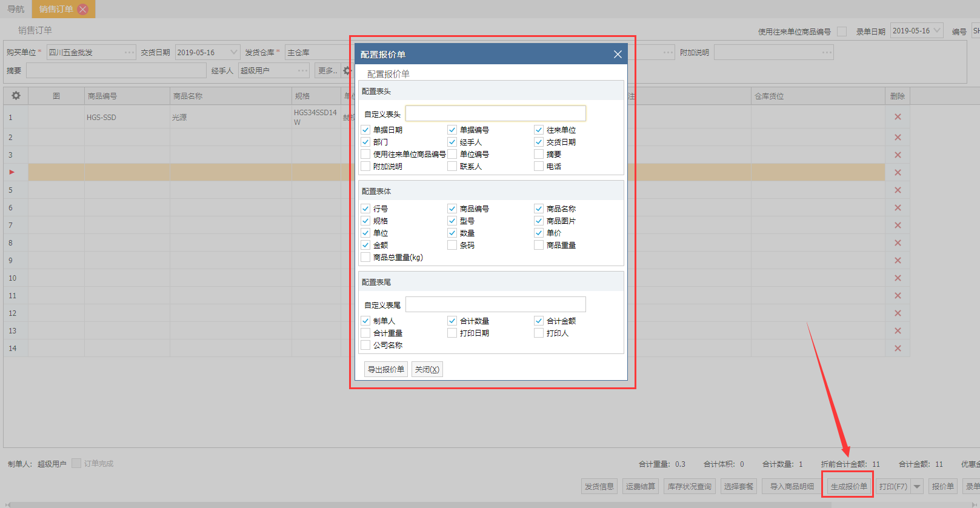Delete row 2 using its red X
The height and width of the screenshot is (508, 980).
click(898, 138)
